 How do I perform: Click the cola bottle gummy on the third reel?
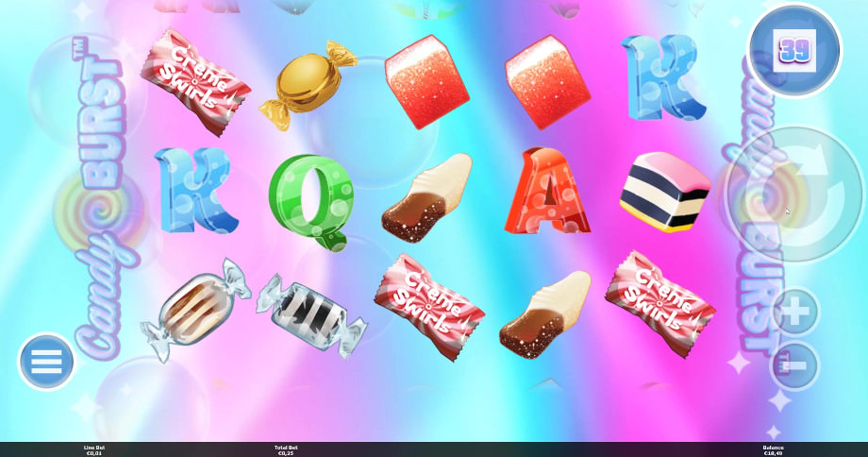pyautogui.click(x=426, y=197)
